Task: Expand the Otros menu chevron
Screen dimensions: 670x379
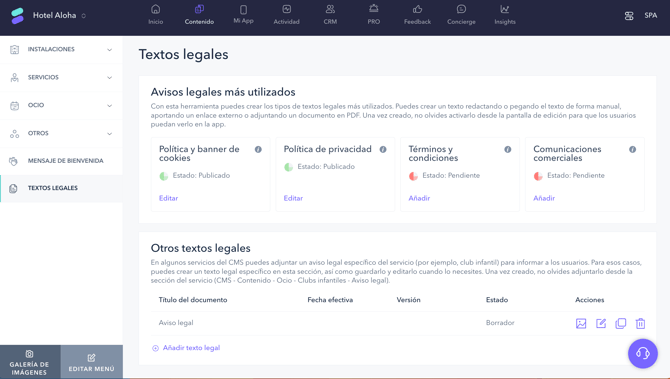Action: (x=109, y=134)
